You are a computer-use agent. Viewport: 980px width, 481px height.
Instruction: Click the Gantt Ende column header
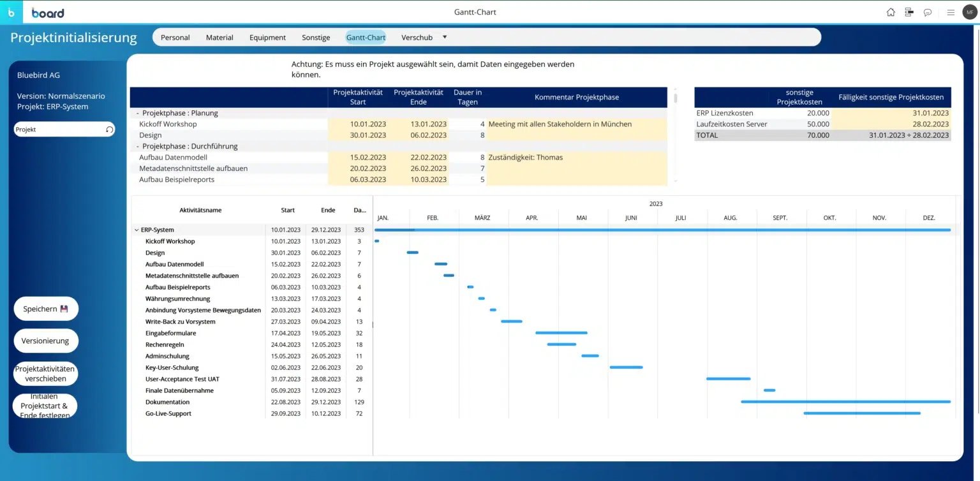328,210
